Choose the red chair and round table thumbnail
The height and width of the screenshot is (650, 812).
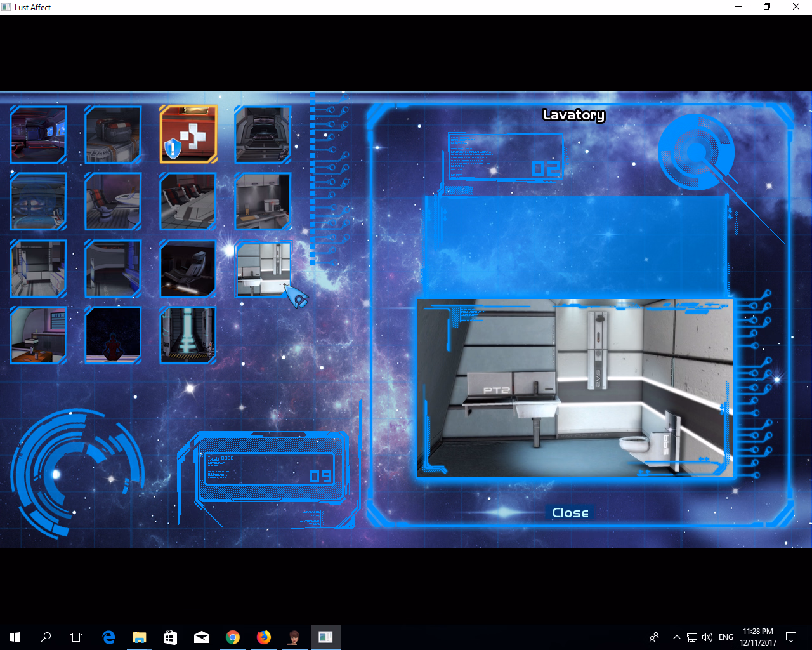[113, 202]
